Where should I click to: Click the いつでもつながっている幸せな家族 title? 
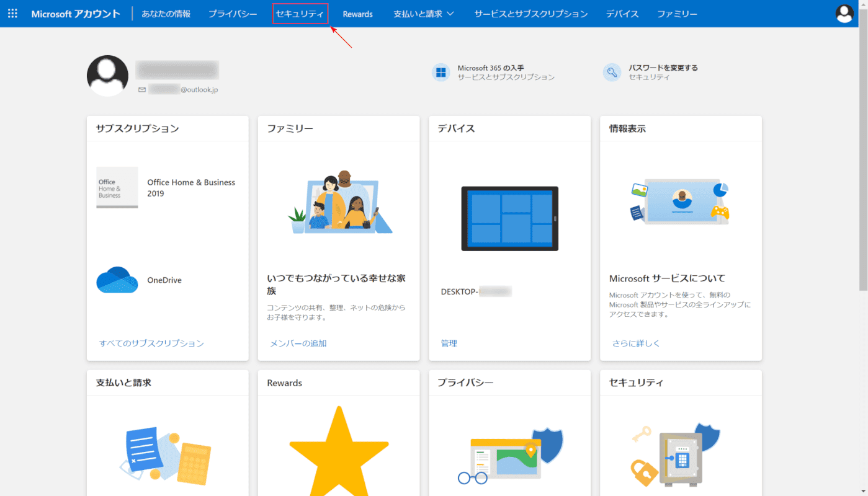click(336, 285)
